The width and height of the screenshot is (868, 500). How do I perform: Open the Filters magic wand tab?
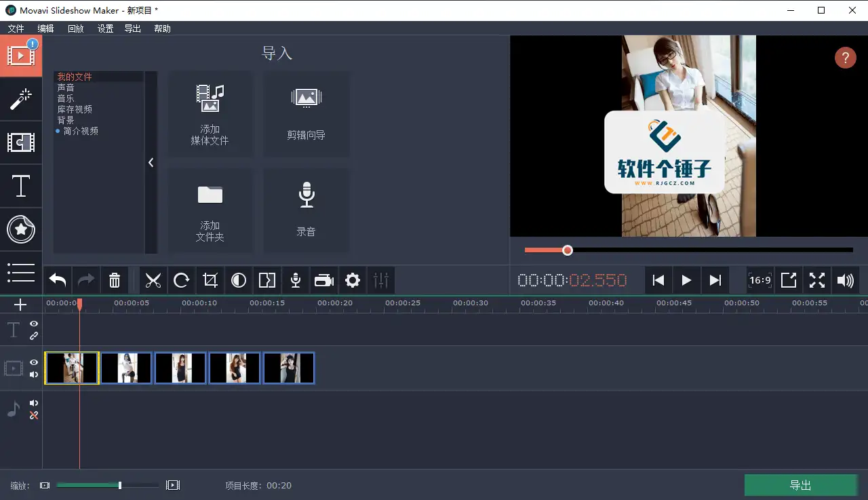tap(21, 100)
